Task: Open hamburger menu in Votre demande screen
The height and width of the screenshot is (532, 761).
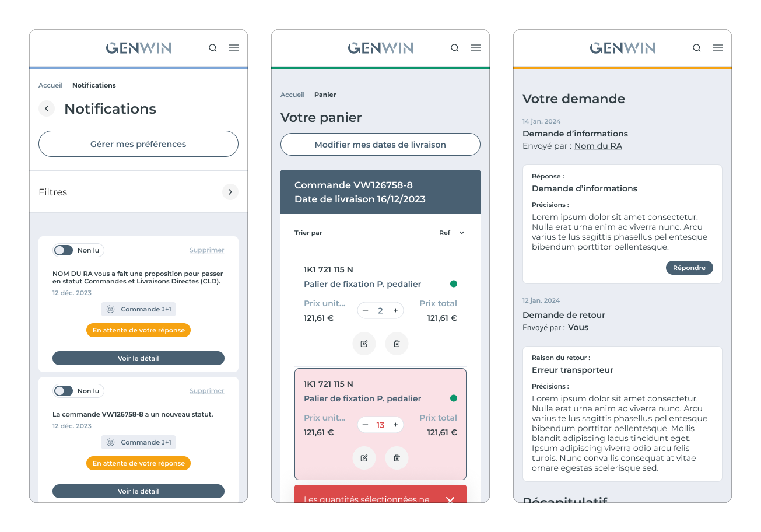Action: pos(718,48)
